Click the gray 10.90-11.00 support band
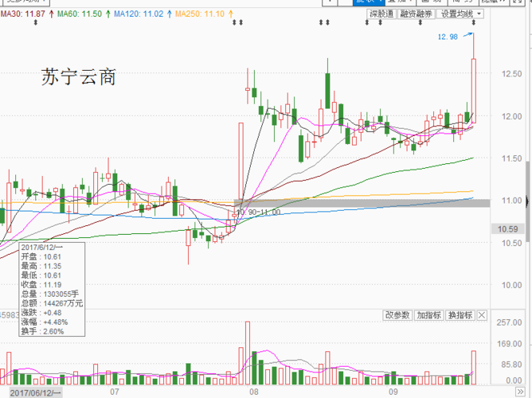The image size is (532, 398). point(362,204)
